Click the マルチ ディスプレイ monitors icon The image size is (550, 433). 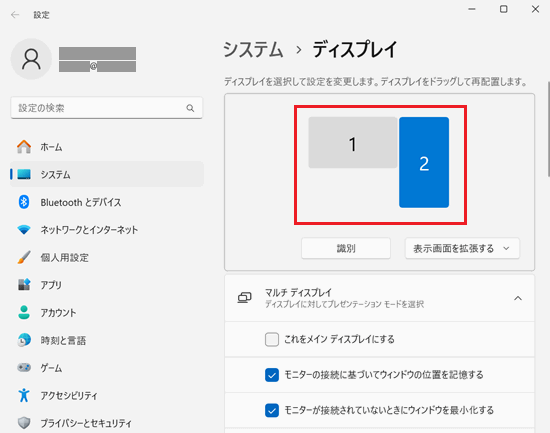[x=244, y=298]
